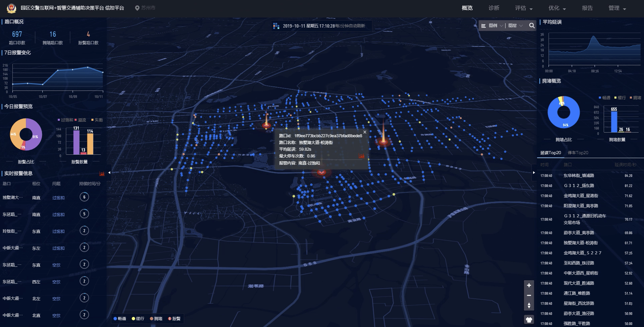Viewport: 644px width, 327px height.
Task: Switch to the 停车Top20 tab
Action: click(x=578, y=153)
